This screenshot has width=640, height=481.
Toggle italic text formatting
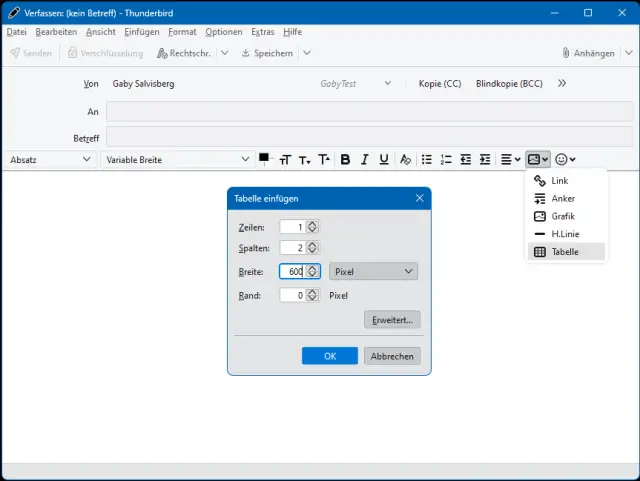[364, 159]
